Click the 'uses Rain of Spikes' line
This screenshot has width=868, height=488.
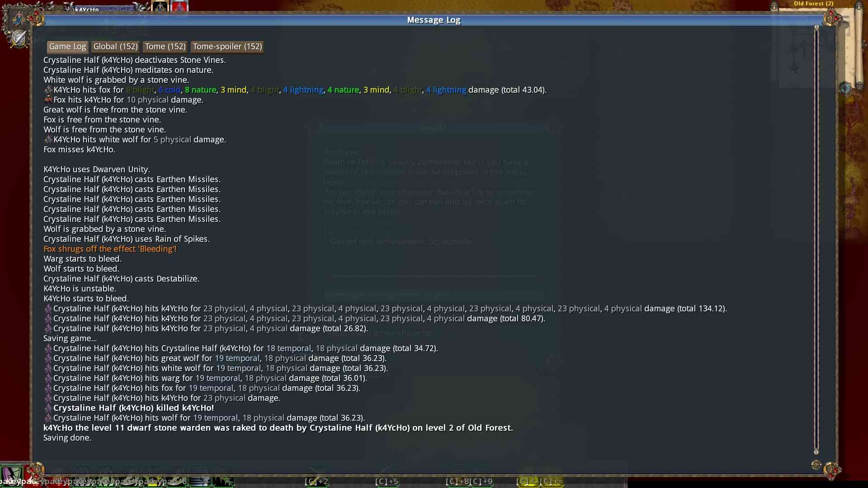127,239
